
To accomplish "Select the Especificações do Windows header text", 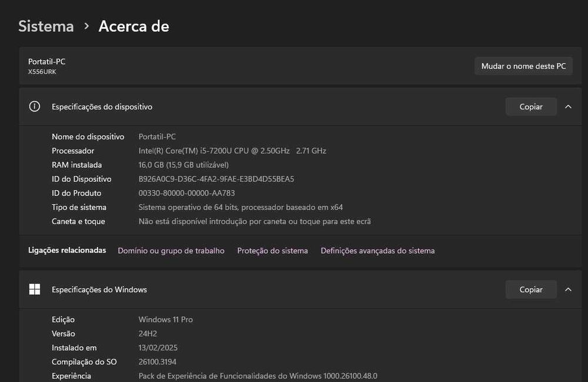I will pos(99,290).
